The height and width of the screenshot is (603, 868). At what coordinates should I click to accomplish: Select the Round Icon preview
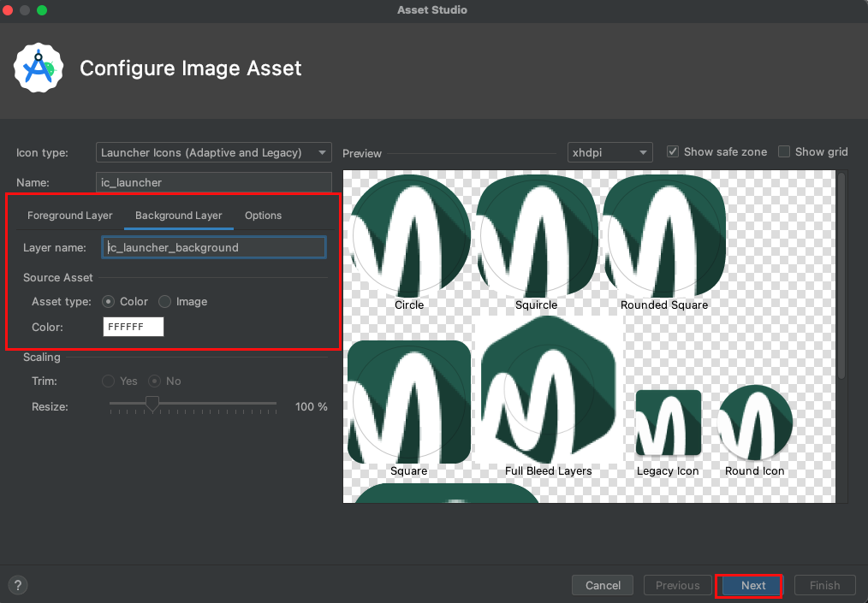755,423
